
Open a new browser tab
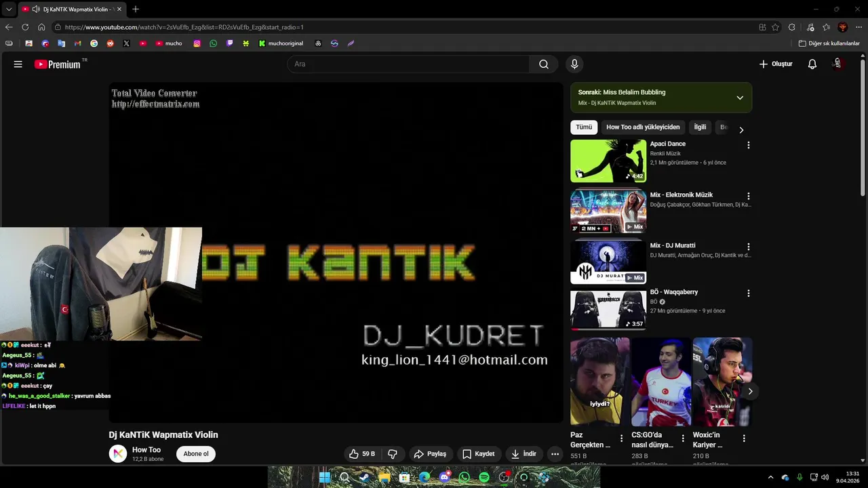(136, 9)
